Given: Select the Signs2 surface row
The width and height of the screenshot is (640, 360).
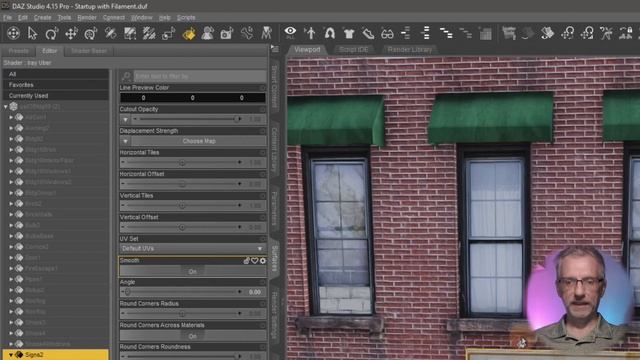Looking at the screenshot, I should [56, 355].
